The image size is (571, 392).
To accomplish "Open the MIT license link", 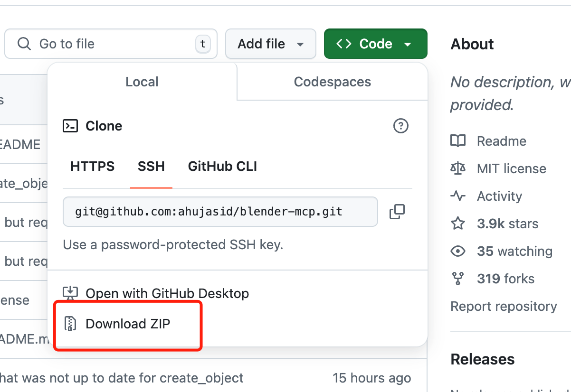I will coord(512,168).
